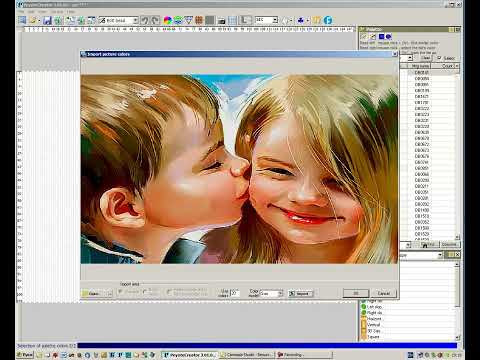Open the View menu
Screen dimensions: 480x360
pyautogui.click(x=42, y=12)
